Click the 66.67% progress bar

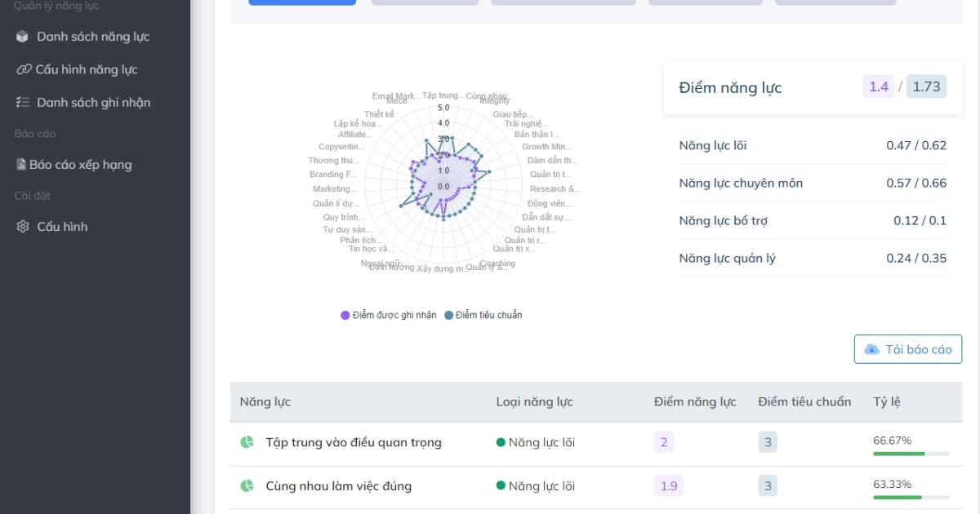click(911, 453)
